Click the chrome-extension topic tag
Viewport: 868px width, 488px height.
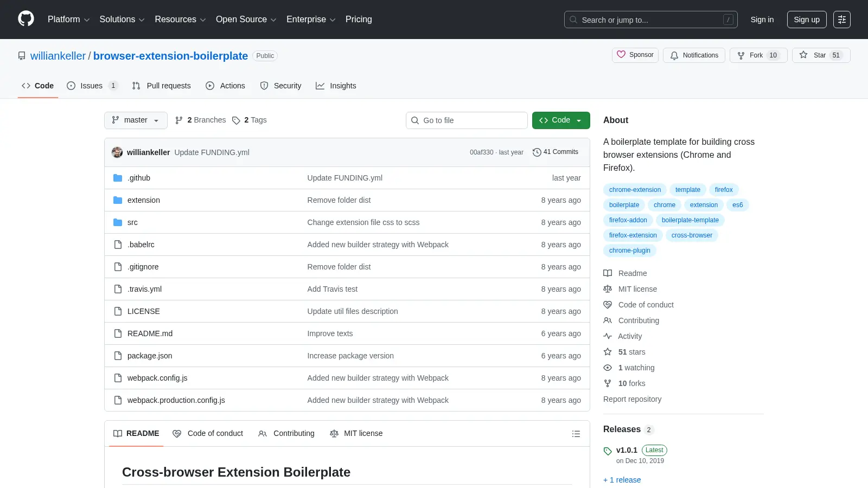(x=635, y=190)
